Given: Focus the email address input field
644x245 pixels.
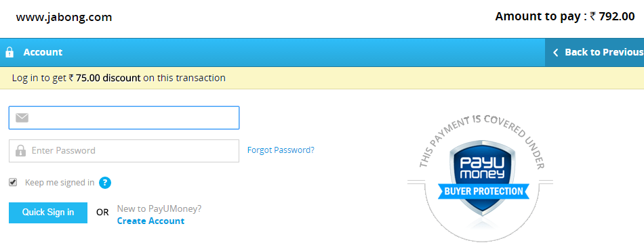Looking at the screenshot, I should point(124,118).
